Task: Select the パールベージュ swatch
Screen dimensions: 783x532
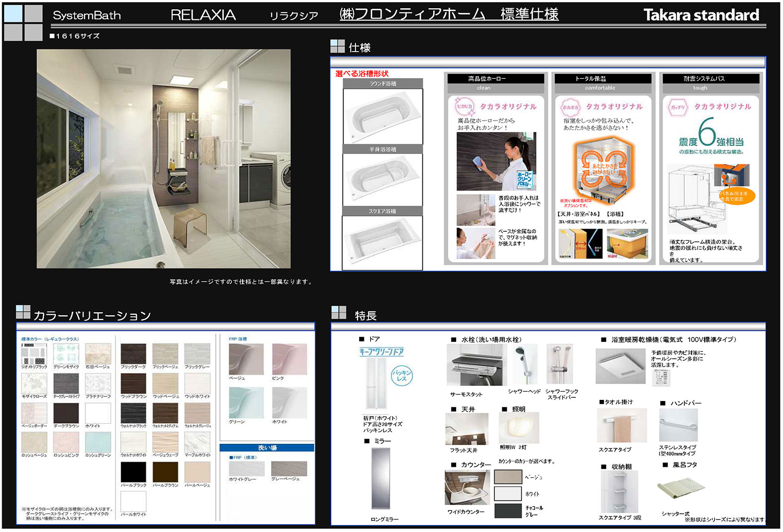Action: click(197, 472)
